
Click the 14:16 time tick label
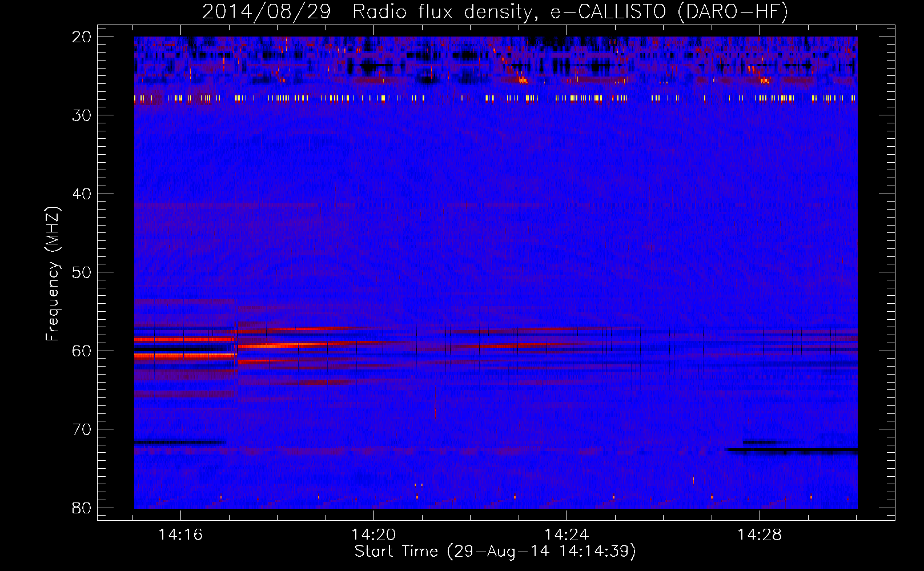180,535
